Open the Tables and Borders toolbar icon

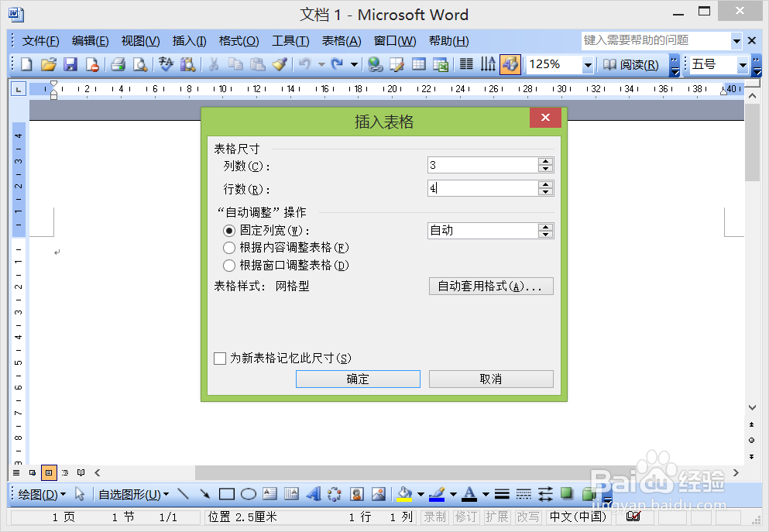click(x=397, y=64)
